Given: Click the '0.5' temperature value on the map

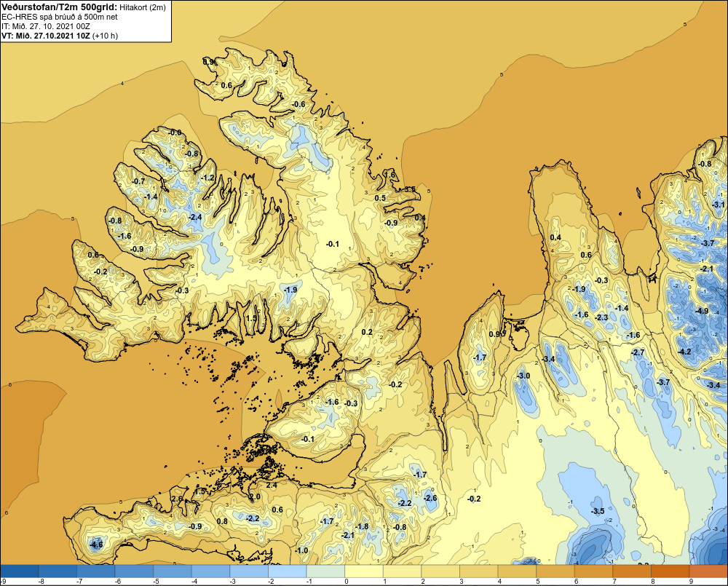Looking at the screenshot, I should pyautogui.click(x=380, y=198).
